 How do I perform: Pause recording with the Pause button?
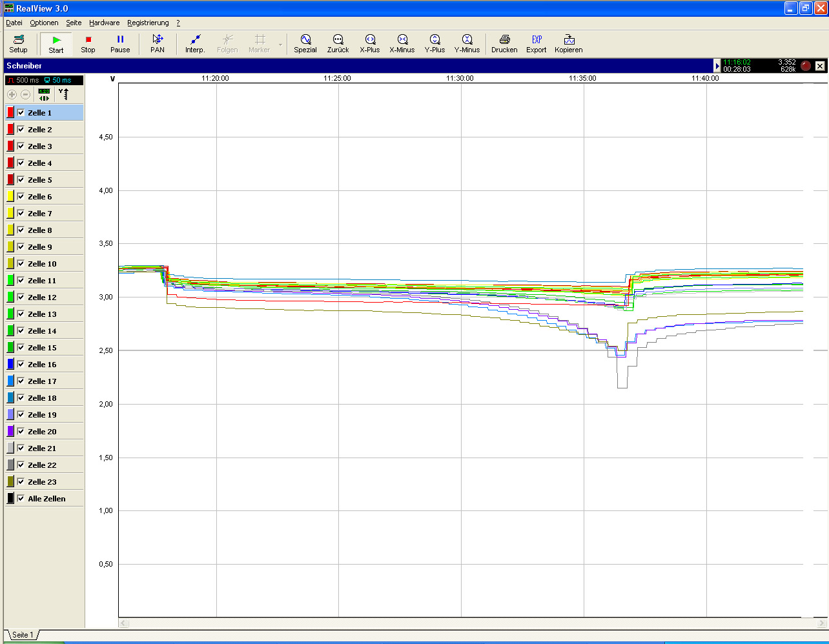(120, 43)
